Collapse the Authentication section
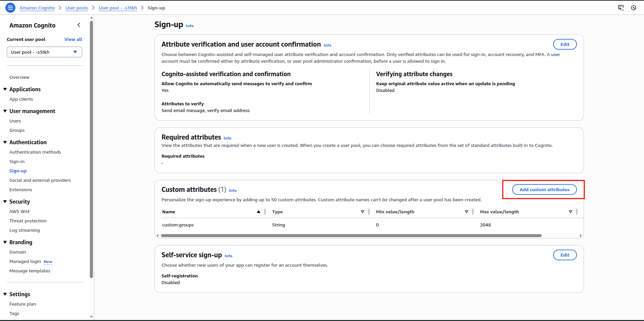Screen dimensions: 644x321 point(5,142)
